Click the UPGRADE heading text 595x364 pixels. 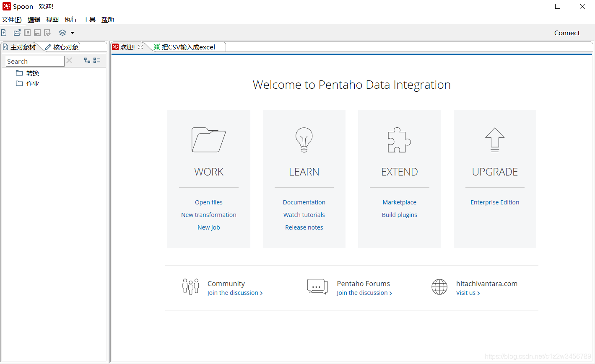495,172
